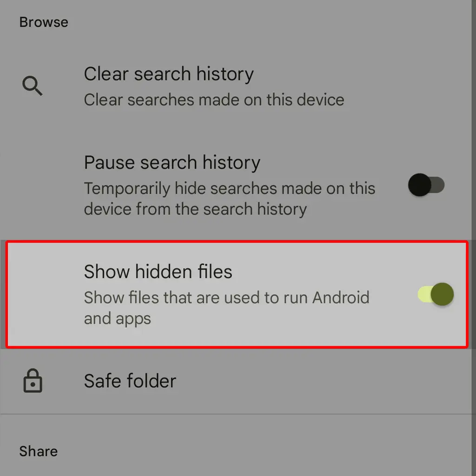Select the Pause search history title

[x=172, y=162]
